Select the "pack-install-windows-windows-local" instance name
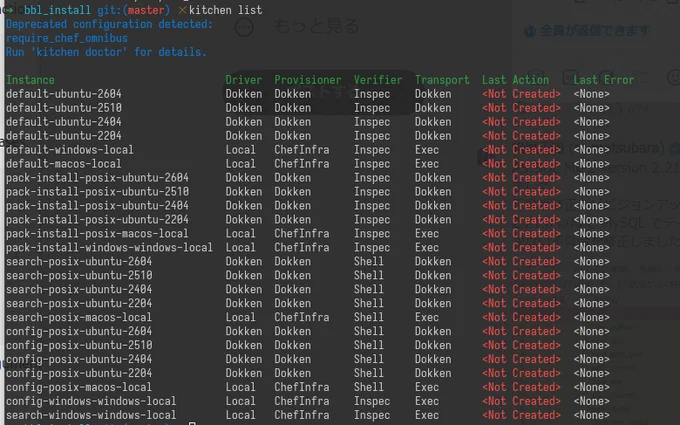Image resolution: width=680 pixels, height=425 pixels. pyautogui.click(x=109, y=247)
